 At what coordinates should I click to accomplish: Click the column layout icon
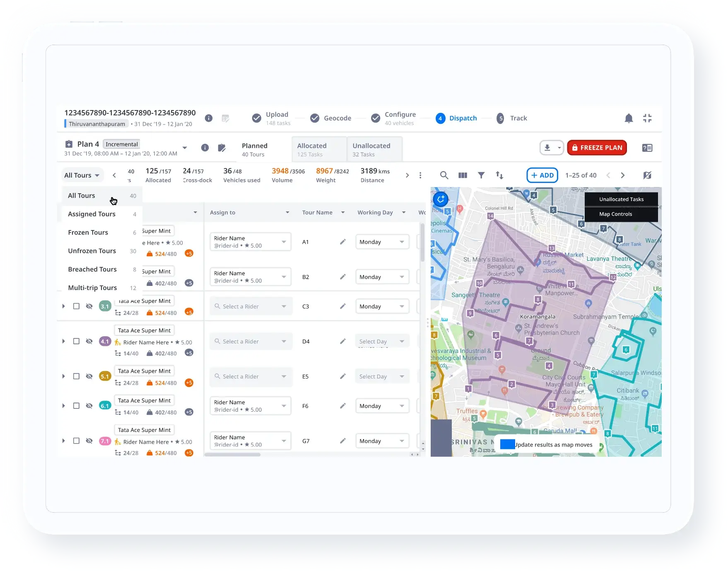(x=463, y=175)
